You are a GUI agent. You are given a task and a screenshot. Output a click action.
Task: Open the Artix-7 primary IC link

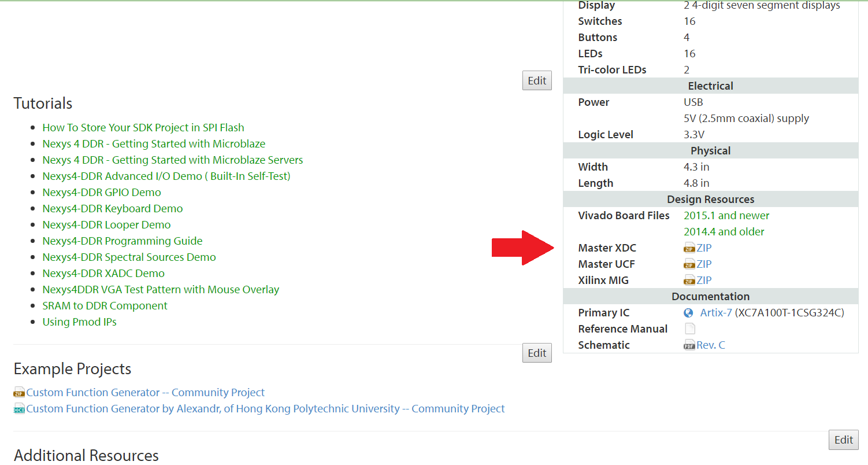tap(716, 313)
